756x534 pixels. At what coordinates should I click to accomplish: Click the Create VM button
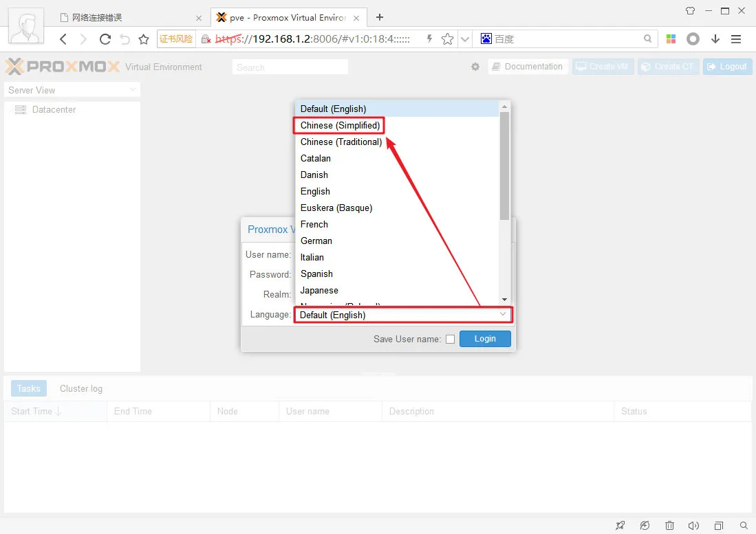[x=603, y=67]
